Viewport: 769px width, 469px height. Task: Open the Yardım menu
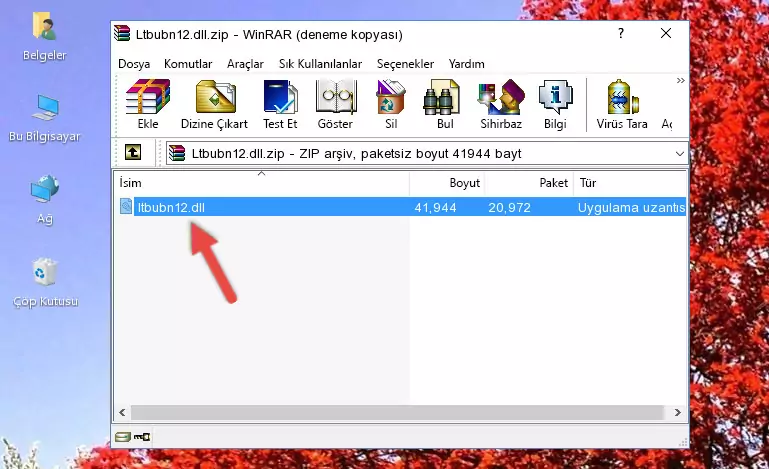point(466,64)
